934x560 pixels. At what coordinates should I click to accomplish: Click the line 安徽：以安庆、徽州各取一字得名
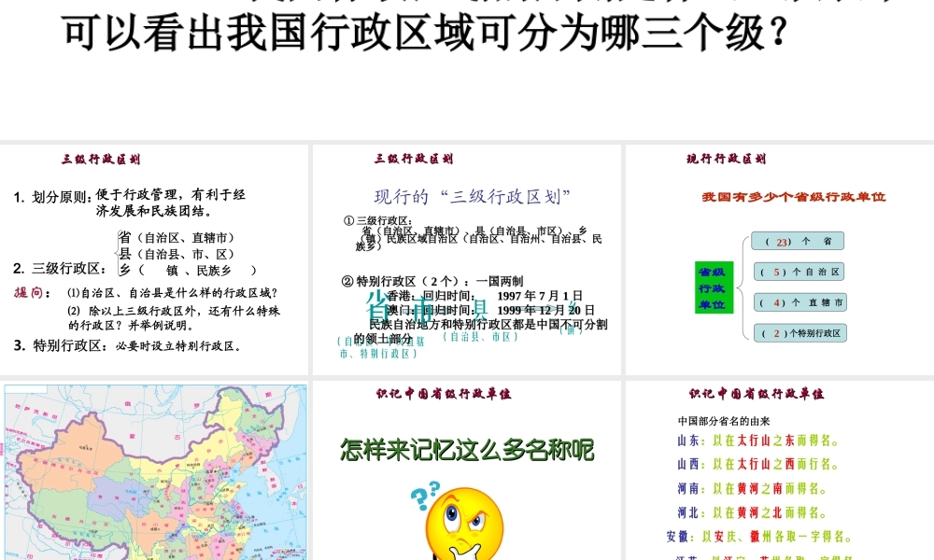(x=758, y=537)
